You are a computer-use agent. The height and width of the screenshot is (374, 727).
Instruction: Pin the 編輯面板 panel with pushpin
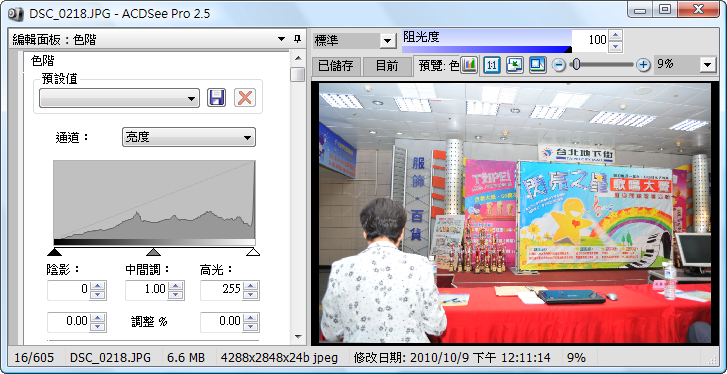[297, 39]
